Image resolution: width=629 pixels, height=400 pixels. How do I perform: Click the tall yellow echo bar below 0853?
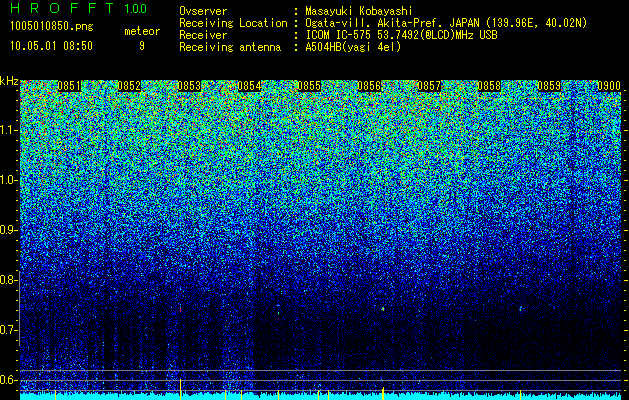tap(181, 389)
